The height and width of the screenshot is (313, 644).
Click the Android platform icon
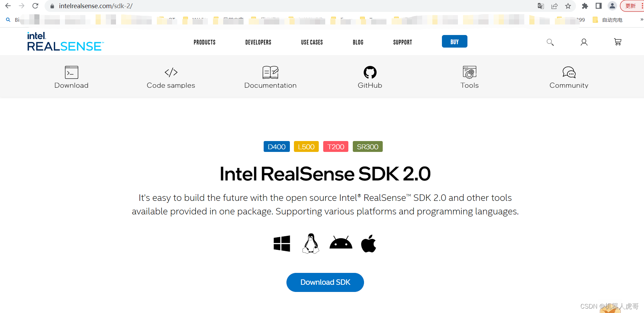tap(341, 242)
